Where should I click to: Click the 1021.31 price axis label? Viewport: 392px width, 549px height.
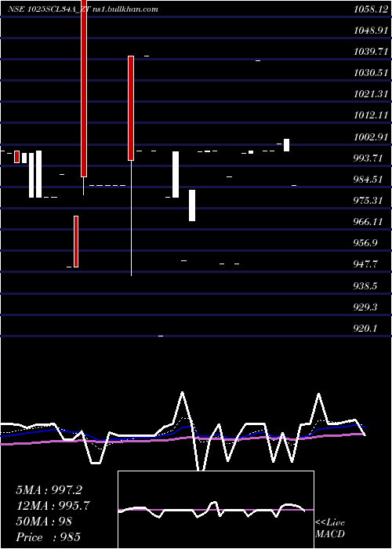point(371,94)
